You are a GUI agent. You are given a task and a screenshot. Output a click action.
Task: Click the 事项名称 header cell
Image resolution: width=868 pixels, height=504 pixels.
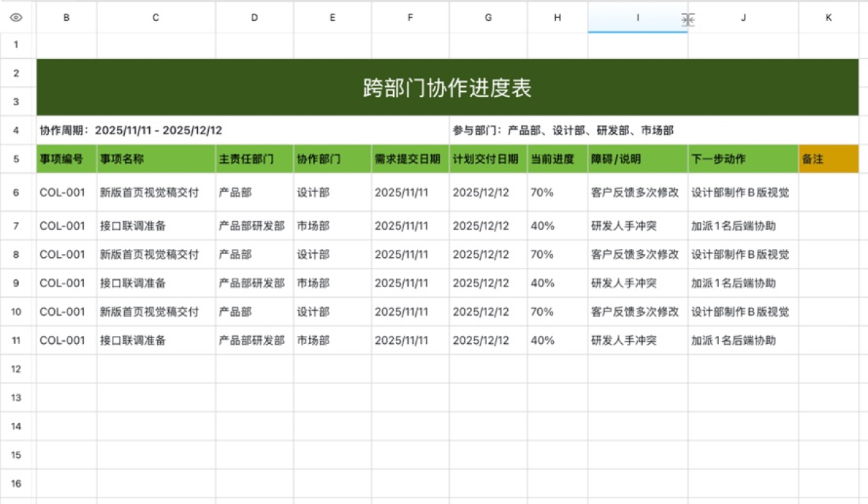point(156,159)
